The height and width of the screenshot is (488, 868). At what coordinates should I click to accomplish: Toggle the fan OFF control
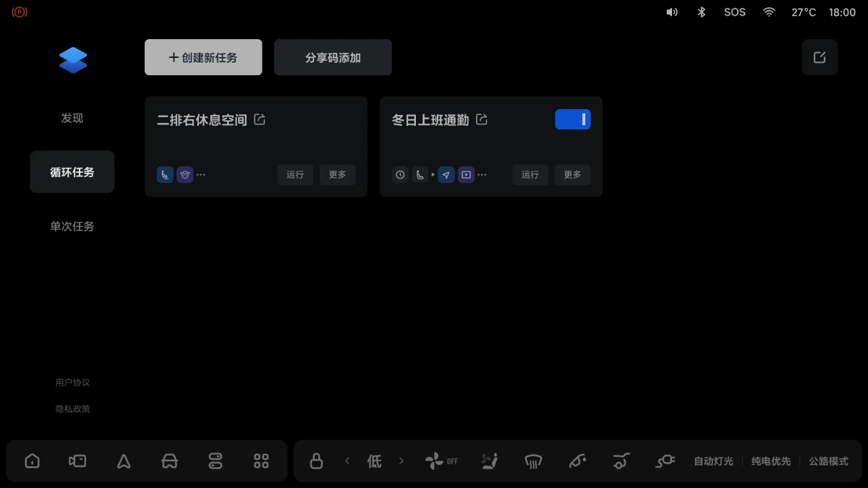[x=441, y=461]
